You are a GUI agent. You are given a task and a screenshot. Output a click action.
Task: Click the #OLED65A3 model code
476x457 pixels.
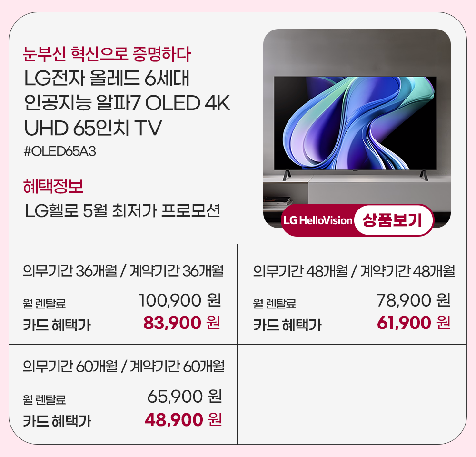(60, 151)
